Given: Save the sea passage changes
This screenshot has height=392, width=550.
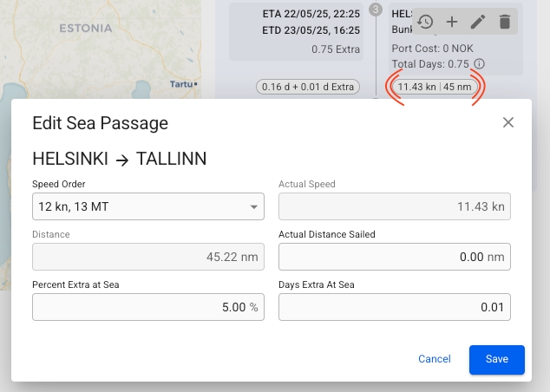Looking at the screenshot, I should pos(496,359).
